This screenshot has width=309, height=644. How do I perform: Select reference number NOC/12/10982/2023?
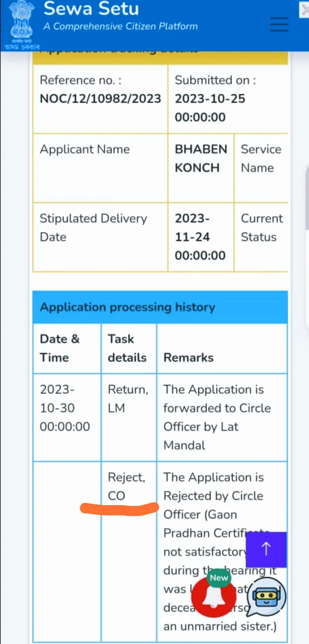click(100, 99)
